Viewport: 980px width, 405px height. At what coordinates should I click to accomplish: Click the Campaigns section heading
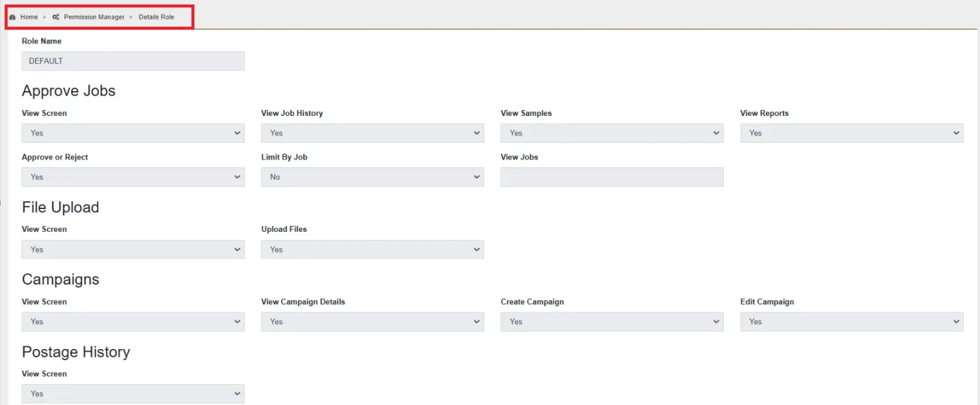click(x=61, y=280)
